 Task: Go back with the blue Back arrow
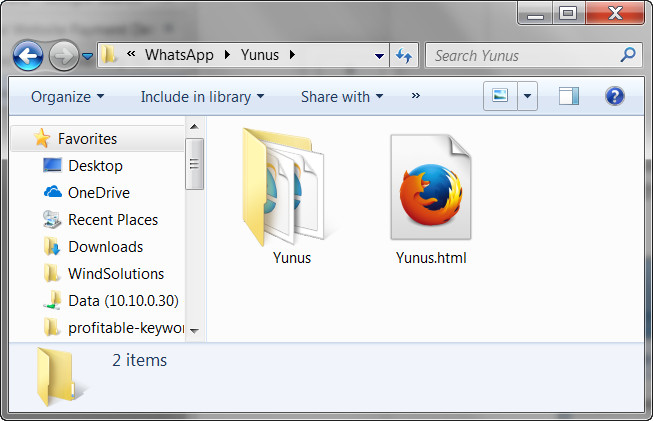28,55
